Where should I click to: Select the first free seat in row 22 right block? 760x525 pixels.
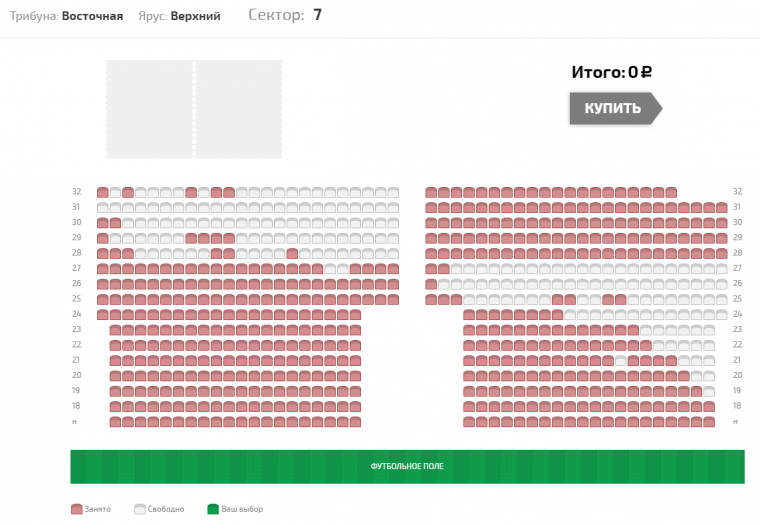[x=658, y=346]
